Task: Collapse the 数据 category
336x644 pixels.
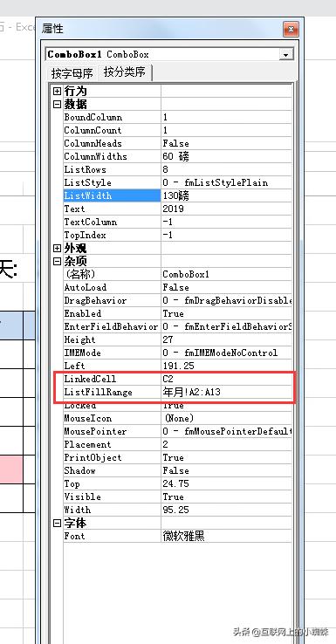Action: pyautogui.click(x=57, y=105)
